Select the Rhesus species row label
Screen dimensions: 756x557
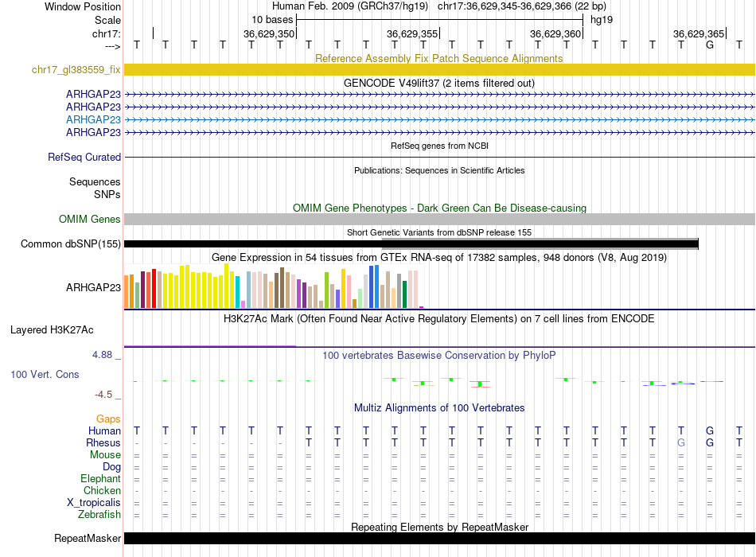tap(103, 443)
